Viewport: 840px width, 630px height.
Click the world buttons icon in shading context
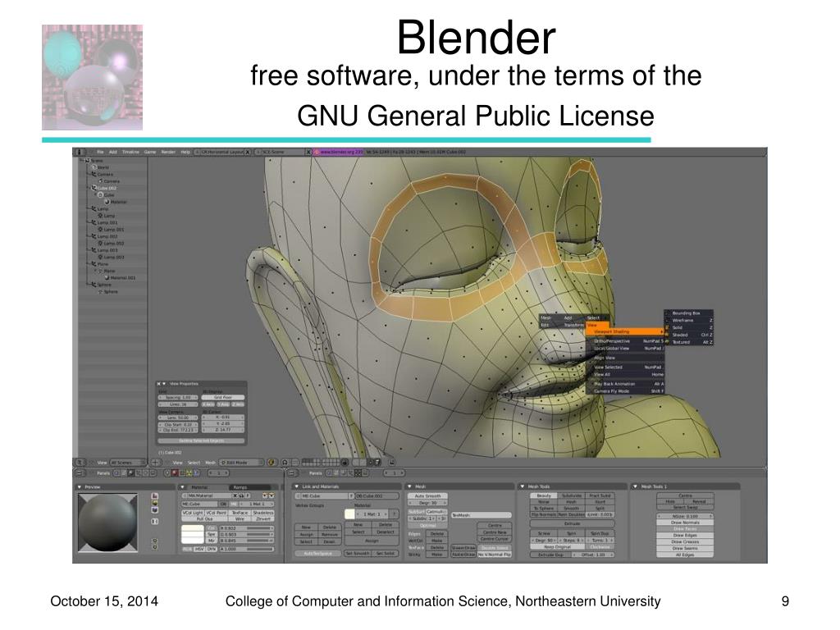click(x=197, y=473)
